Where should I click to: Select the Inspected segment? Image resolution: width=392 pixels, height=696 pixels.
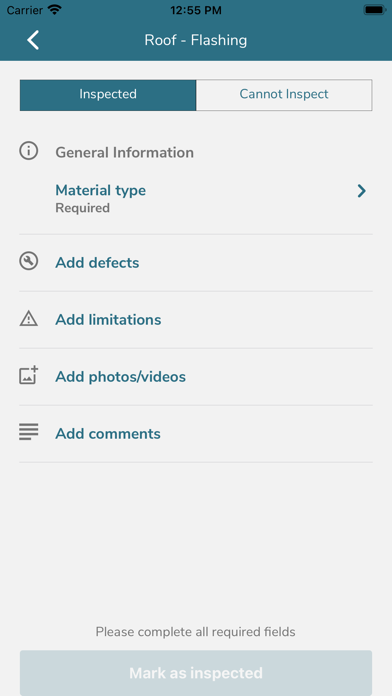pyautogui.click(x=108, y=95)
